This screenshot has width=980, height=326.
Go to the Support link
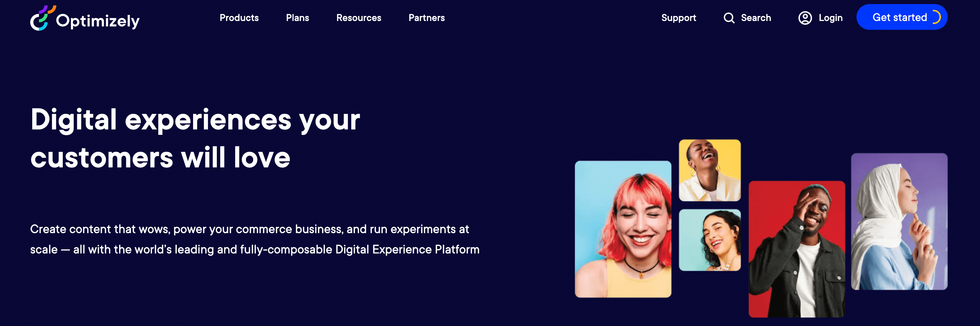pyautogui.click(x=678, y=18)
